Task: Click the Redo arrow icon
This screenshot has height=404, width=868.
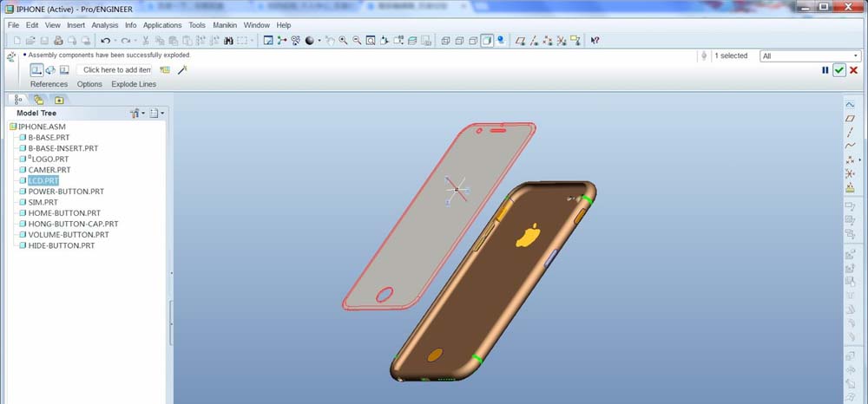Action: (126, 41)
